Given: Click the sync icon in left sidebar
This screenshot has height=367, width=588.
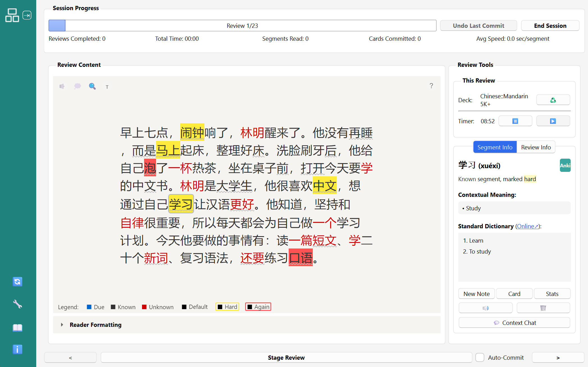Looking at the screenshot, I should click(x=17, y=282).
